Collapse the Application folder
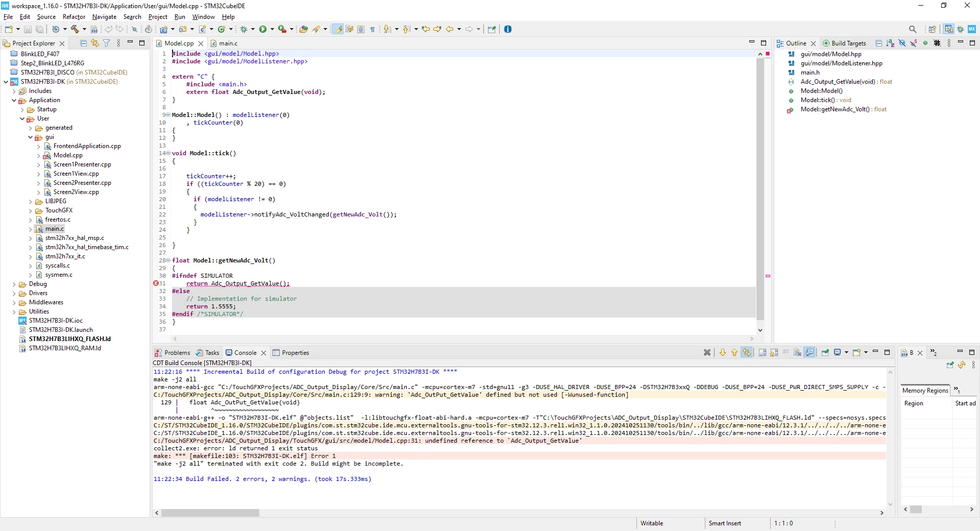Screen dimensions: 980x531 pos(14,101)
